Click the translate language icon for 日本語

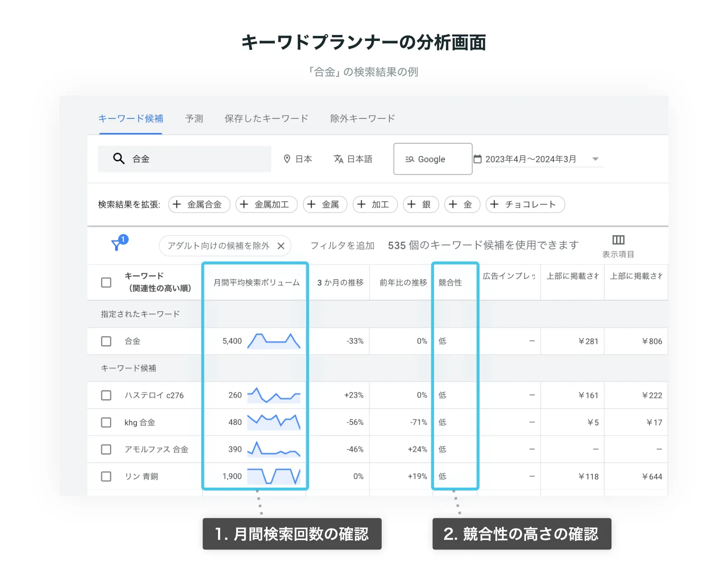point(339,159)
